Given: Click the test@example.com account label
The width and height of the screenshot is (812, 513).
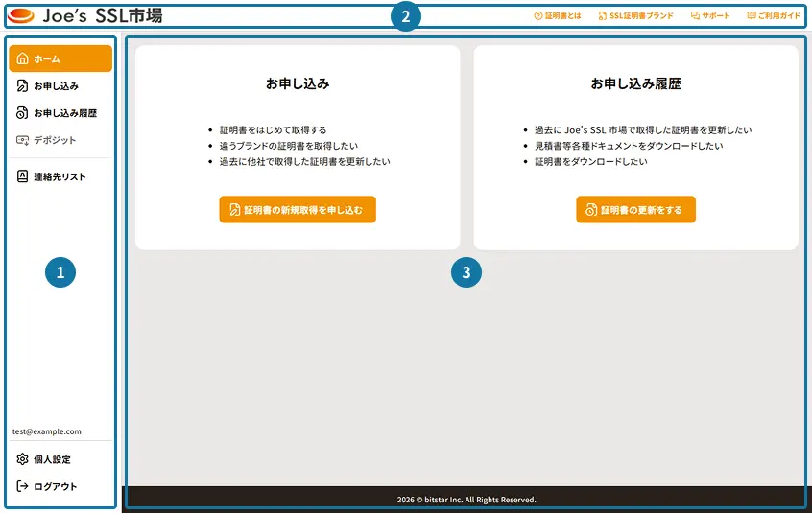Looking at the screenshot, I should pos(47,431).
